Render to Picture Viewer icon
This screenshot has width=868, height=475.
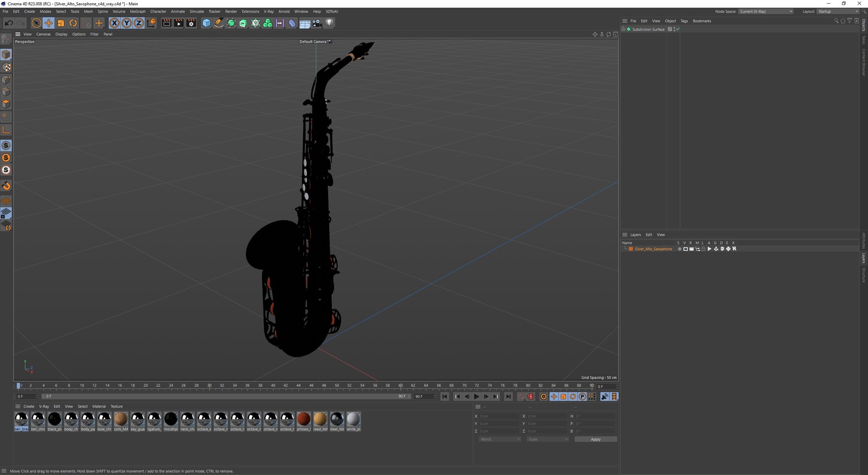(179, 23)
